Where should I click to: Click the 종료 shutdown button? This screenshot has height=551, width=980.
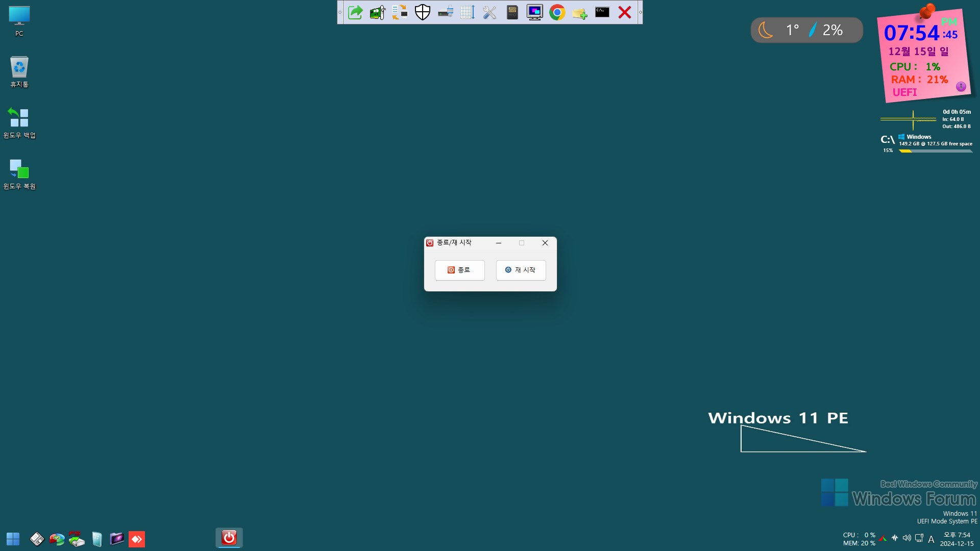459,270
